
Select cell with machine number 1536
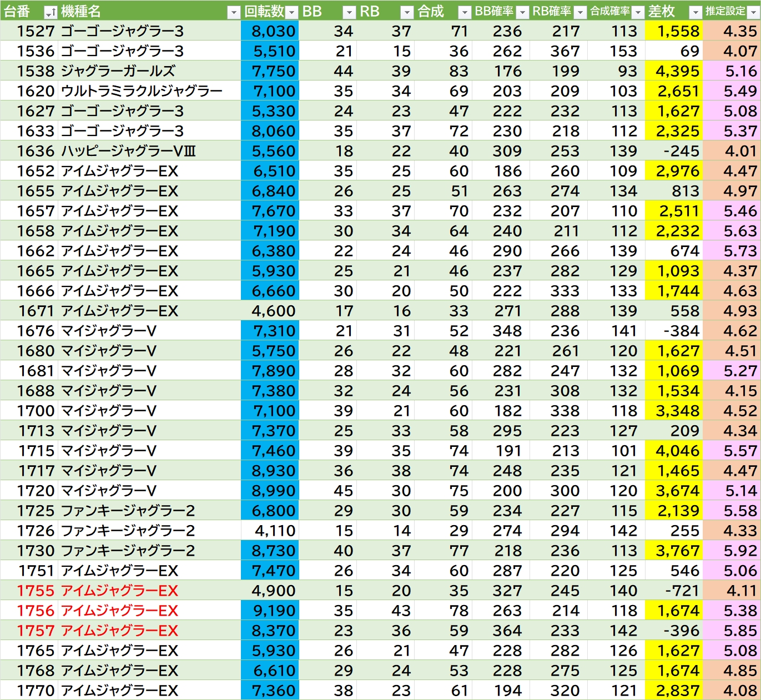pos(29,51)
